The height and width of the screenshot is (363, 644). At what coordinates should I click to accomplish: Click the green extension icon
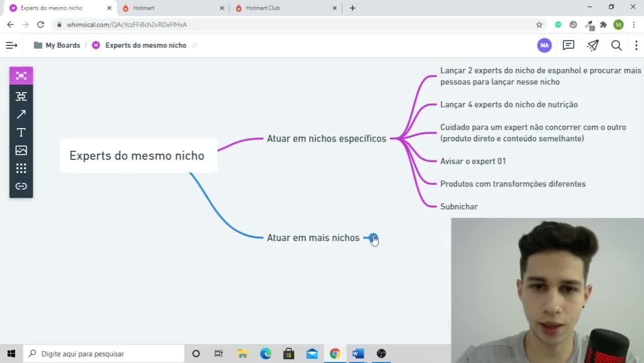[x=558, y=25]
